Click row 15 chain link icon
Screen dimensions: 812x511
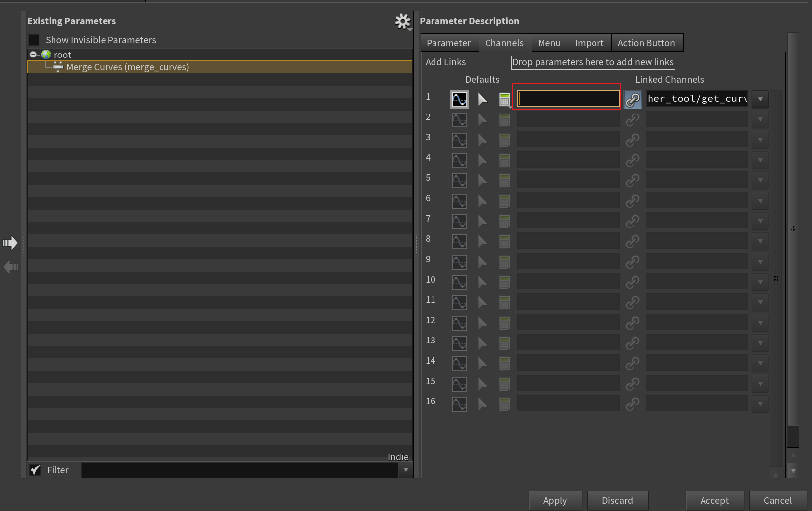pyautogui.click(x=633, y=384)
